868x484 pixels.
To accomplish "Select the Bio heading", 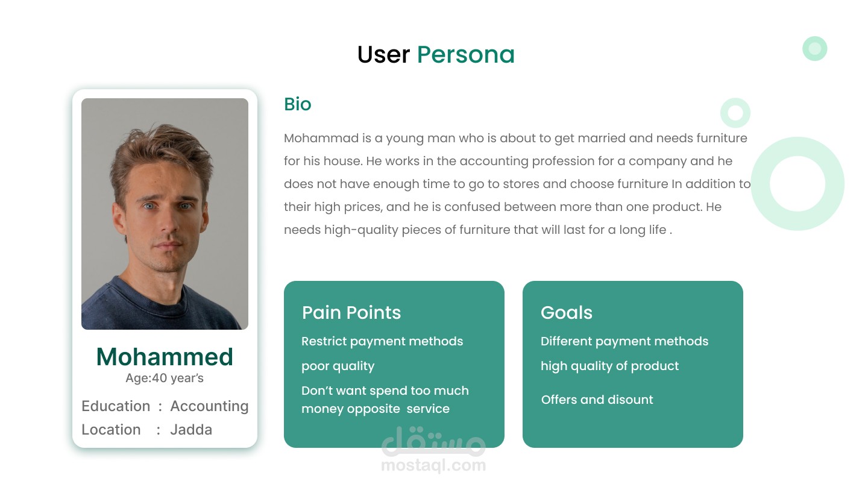I will coord(297,104).
